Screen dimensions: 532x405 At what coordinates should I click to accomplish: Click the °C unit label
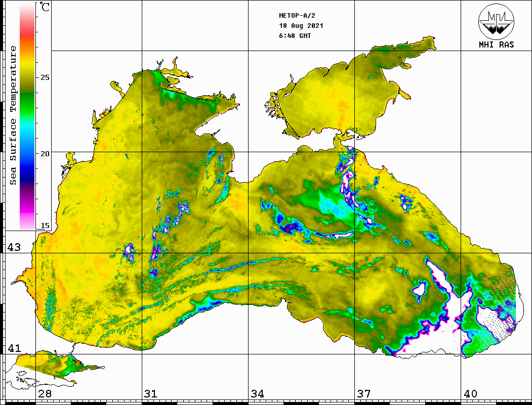pyautogui.click(x=44, y=7)
